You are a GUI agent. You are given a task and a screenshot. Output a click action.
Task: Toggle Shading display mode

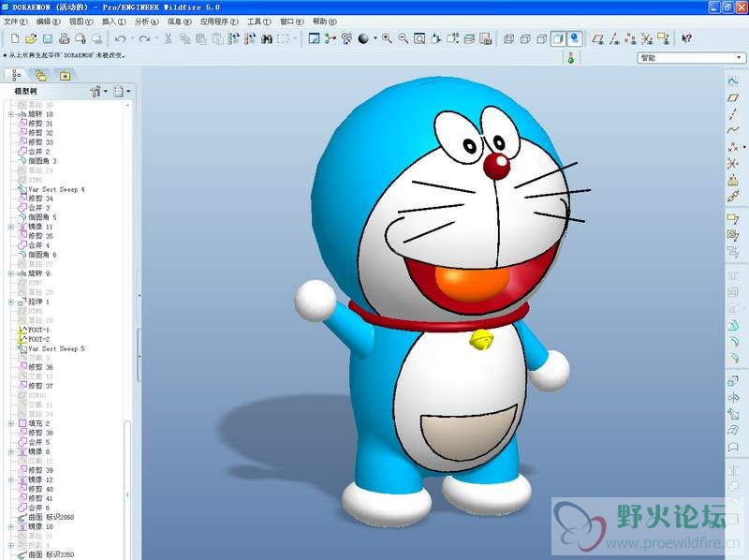pyautogui.click(x=558, y=38)
